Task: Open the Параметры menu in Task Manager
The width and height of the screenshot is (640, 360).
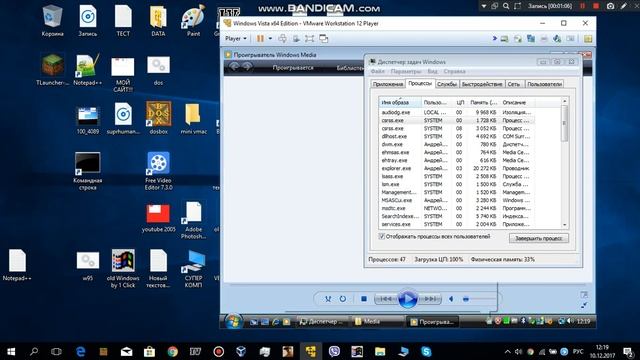Action: 406,71
